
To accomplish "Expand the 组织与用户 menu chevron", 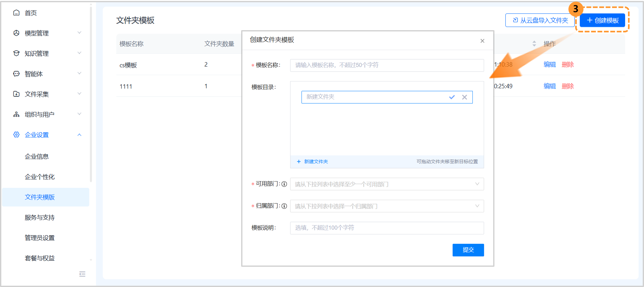I will (x=79, y=114).
